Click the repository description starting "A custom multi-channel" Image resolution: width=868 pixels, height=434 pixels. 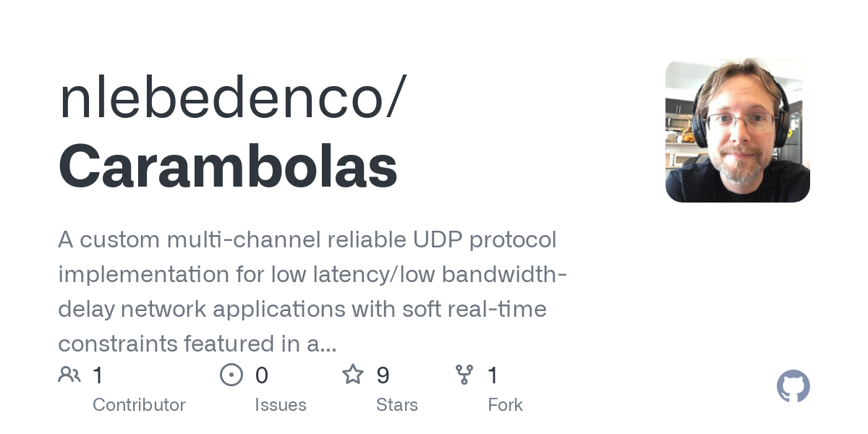coord(307,239)
